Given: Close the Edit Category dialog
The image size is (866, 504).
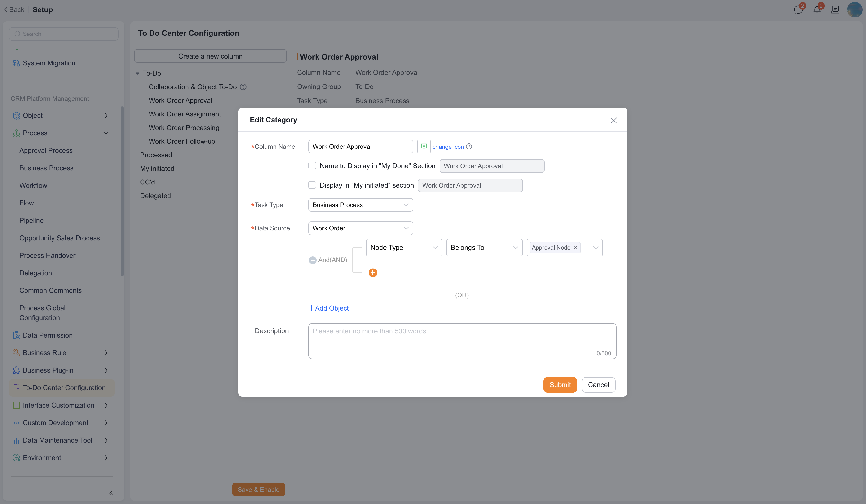Looking at the screenshot, I should [x=613, y=120].
